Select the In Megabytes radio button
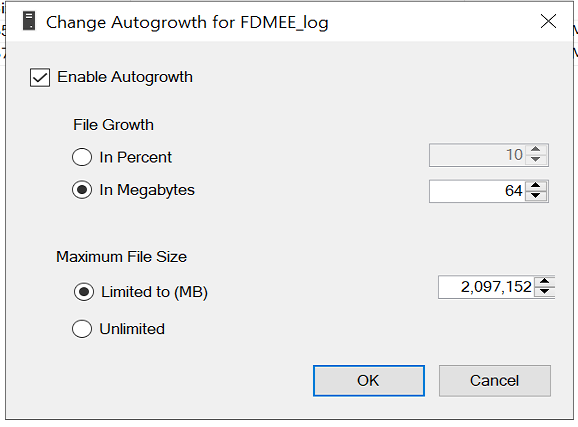Image resolution: width=578 pixels, height=427 pixels. [x=82, y=190]
